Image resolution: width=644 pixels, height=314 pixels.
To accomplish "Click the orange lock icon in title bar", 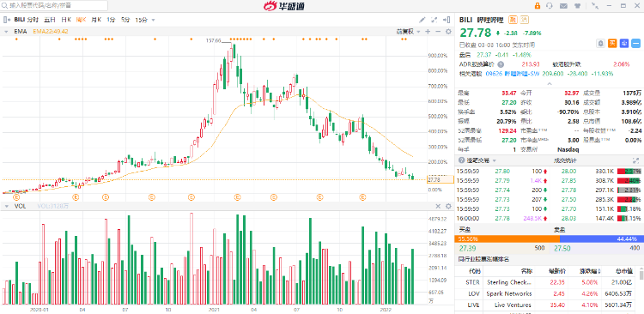I will click(538, 6).
